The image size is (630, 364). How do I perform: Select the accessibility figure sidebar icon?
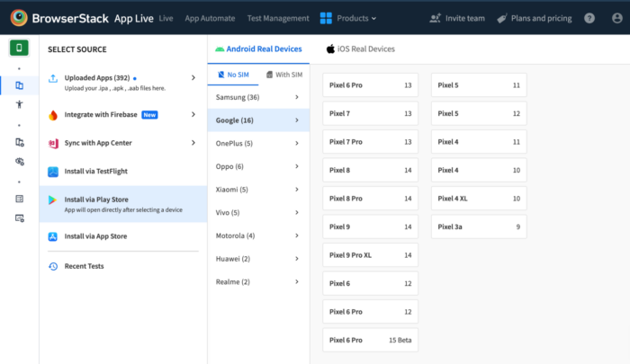19,104
